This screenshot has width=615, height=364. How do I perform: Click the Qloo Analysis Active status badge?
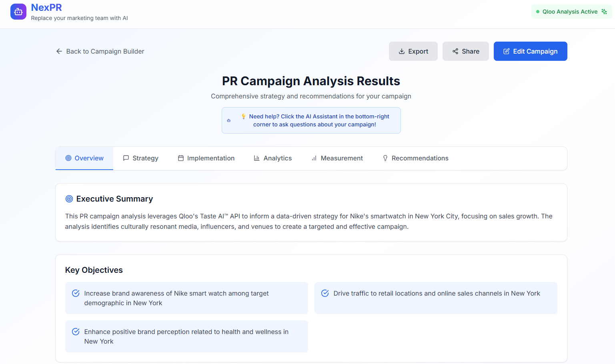(570, 12)
